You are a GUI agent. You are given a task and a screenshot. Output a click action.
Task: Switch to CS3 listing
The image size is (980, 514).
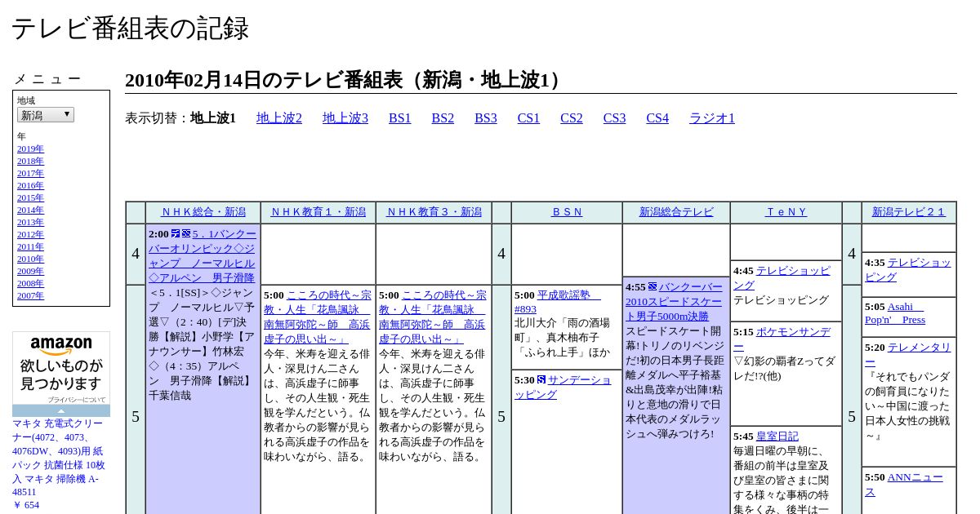[614, 118]
